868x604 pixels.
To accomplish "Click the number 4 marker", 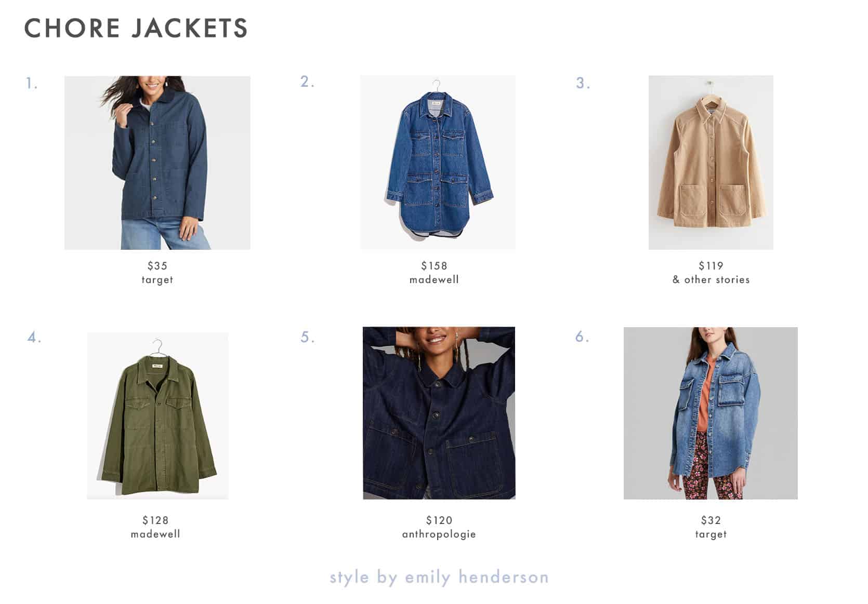I will 34,338.
